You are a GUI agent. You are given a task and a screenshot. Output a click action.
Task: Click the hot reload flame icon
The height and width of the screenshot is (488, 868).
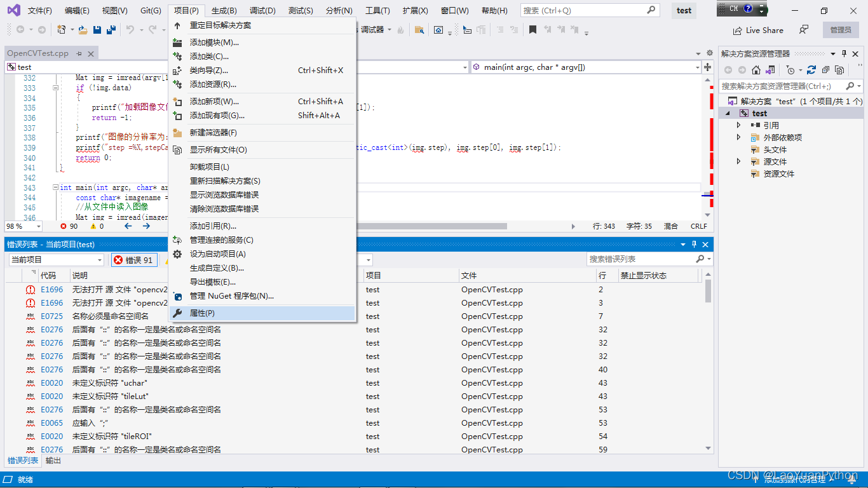coord(400,30)
